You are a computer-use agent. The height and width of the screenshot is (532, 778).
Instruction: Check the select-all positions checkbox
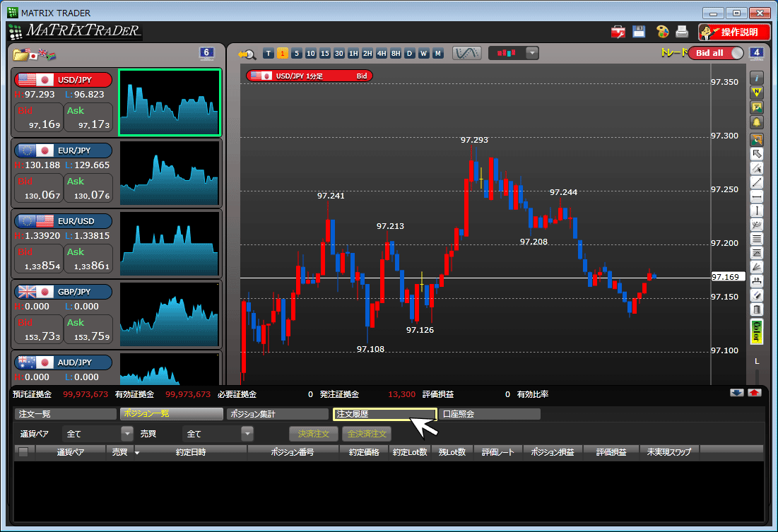(x=23, y=451)
